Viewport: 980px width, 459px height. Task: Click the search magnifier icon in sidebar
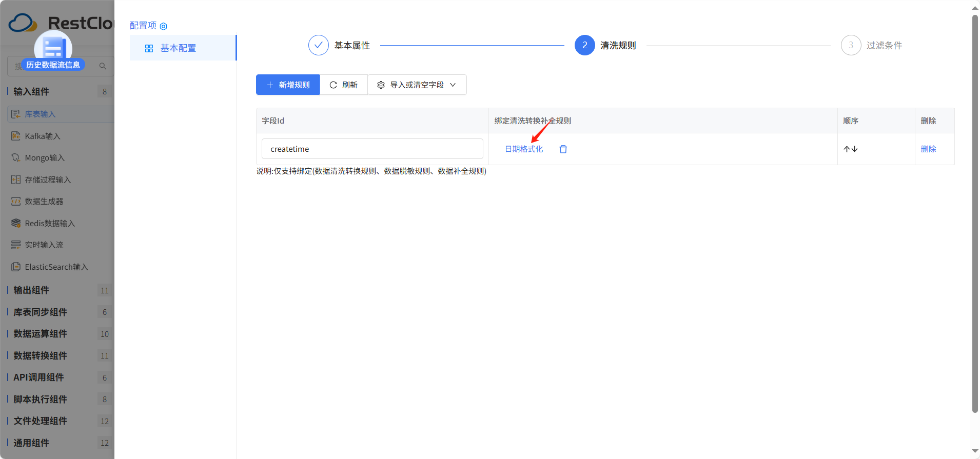click(103, 66)
